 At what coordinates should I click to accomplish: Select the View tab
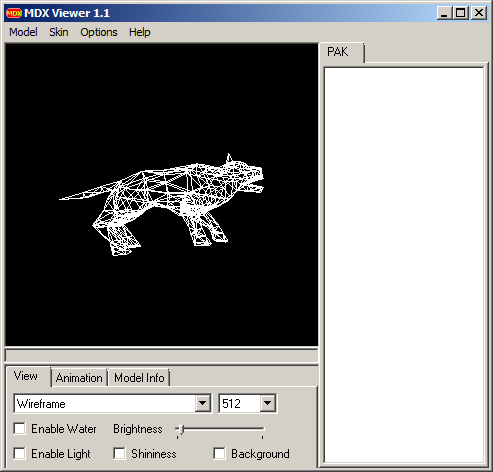click(x=26, y=376)
